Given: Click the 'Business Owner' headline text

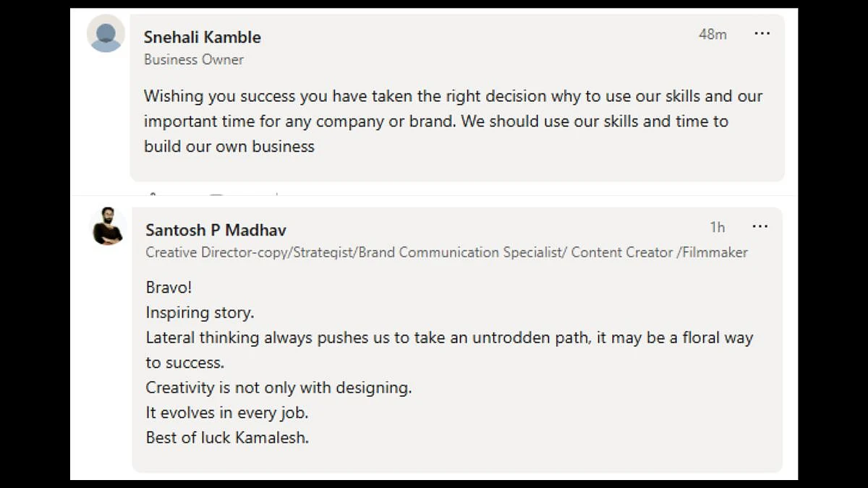Looking at the screenshot, I should pos(194,59).
